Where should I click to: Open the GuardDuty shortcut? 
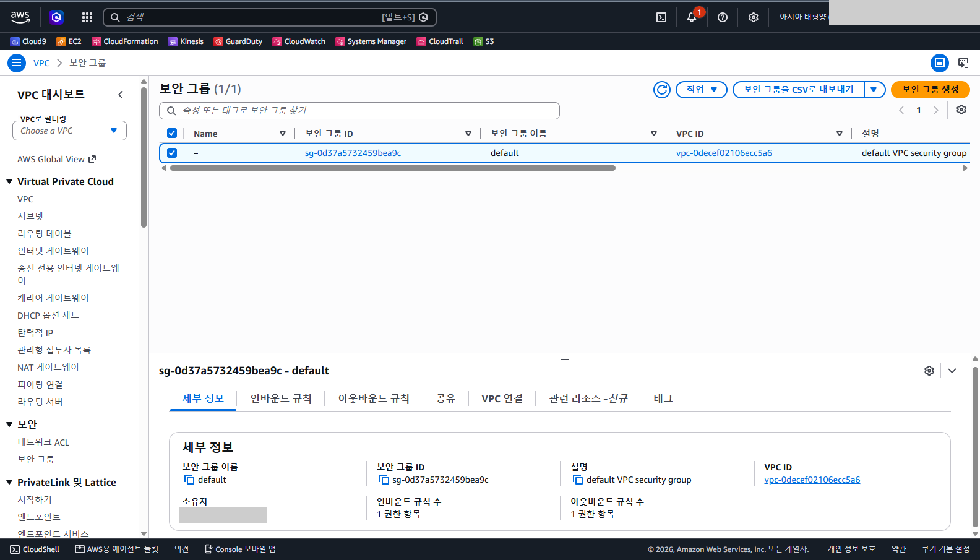(238, 41)
